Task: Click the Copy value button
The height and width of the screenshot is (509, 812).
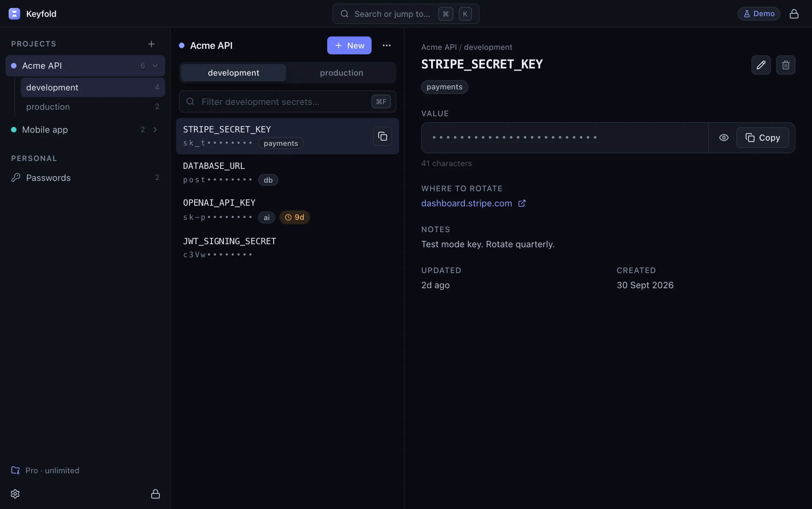Action: point(763,138)
